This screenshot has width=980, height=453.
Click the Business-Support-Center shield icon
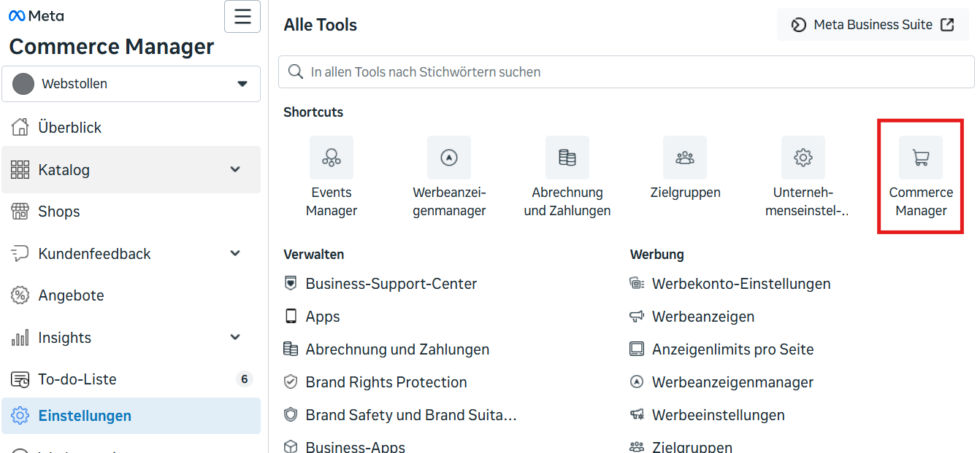(x=291, y=283)
